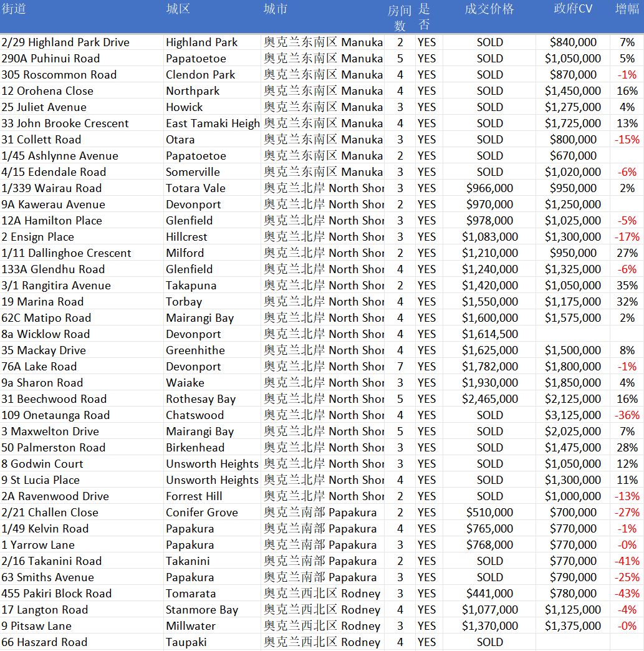Select the suburb cell Hillcrest

point(186,237)
